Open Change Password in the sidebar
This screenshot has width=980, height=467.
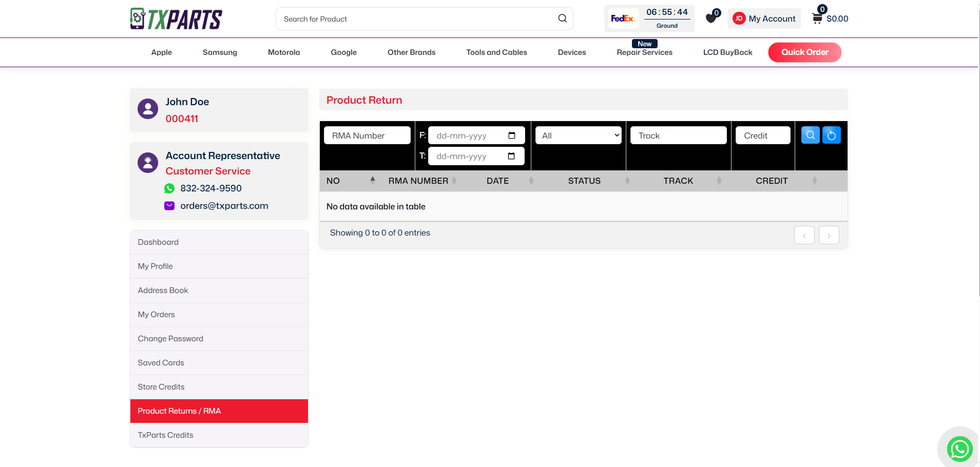coord(219,339)
